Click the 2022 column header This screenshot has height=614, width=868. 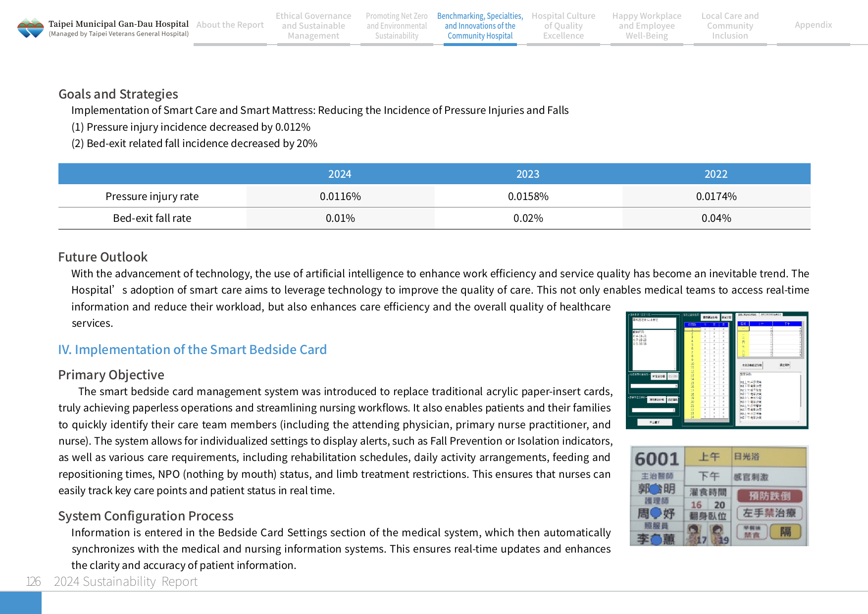pos(716,174)
